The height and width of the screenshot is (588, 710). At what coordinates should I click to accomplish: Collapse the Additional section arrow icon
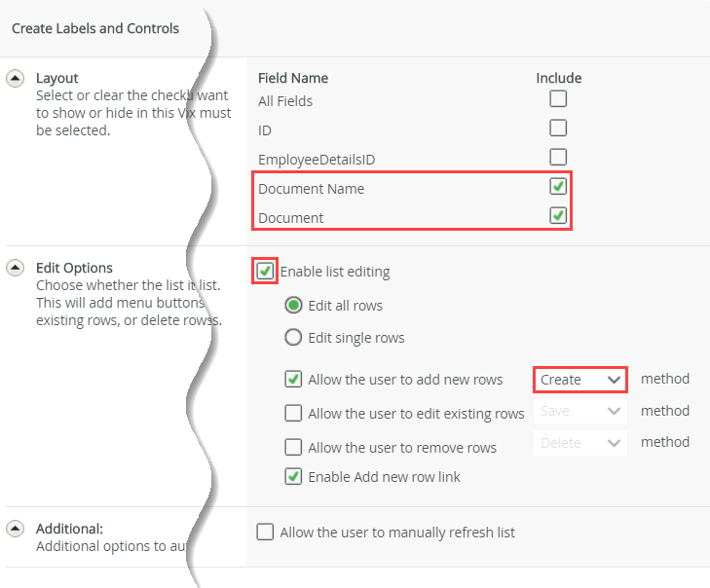(x=16, y=529)
